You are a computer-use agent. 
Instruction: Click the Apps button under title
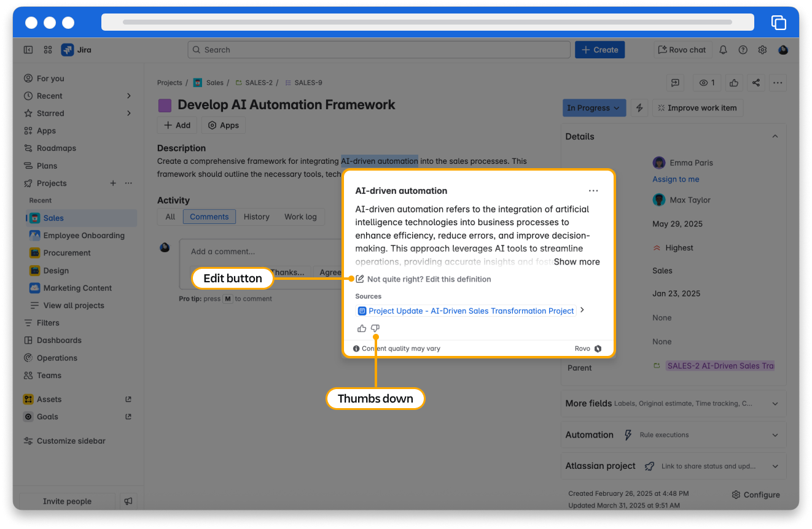click(224, 125)
